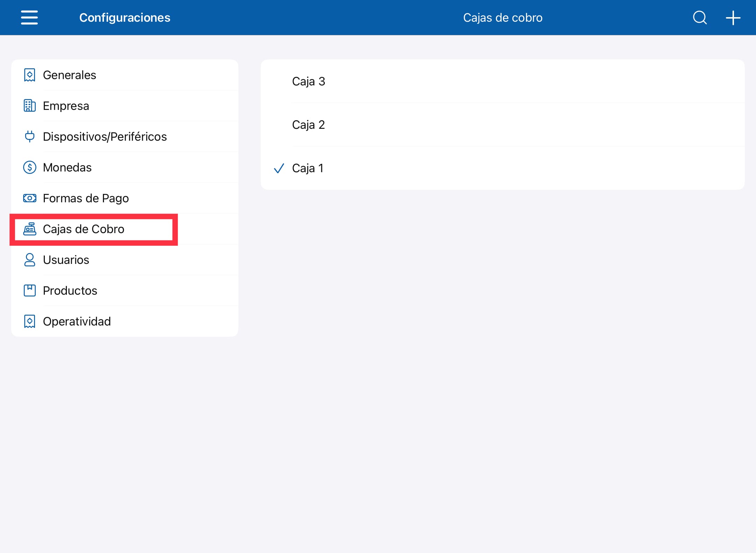Click the Cajas de cobro header title
The height and width of the screenshot is (553, 756).
[503, 17]
